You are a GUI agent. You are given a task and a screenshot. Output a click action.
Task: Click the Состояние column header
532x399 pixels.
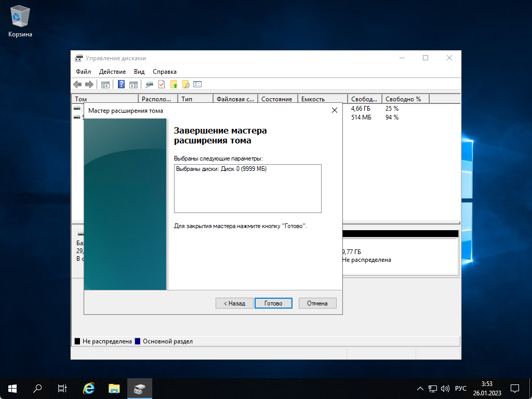click(x=277, y=98)
